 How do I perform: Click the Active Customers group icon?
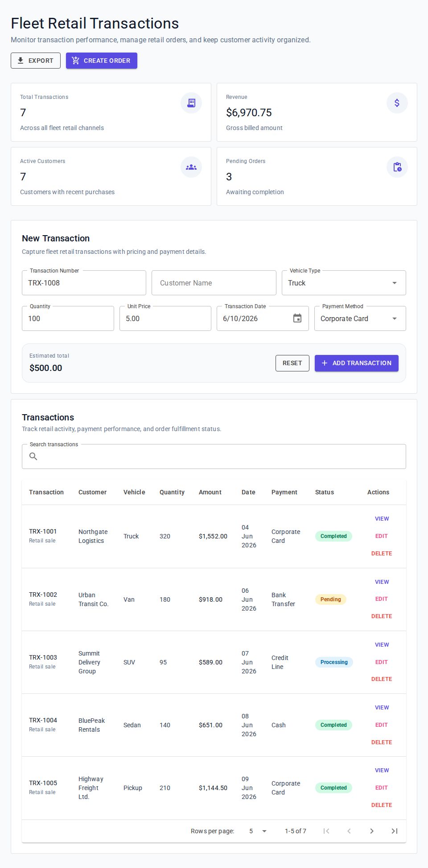[191, 167]
